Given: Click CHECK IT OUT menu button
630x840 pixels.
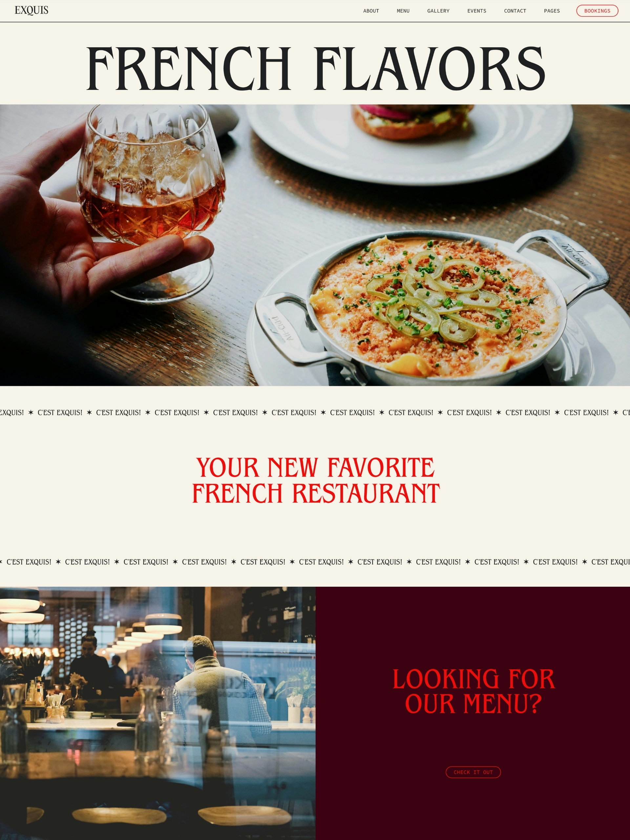Looking at the screenshot, I should pos(474,772).
